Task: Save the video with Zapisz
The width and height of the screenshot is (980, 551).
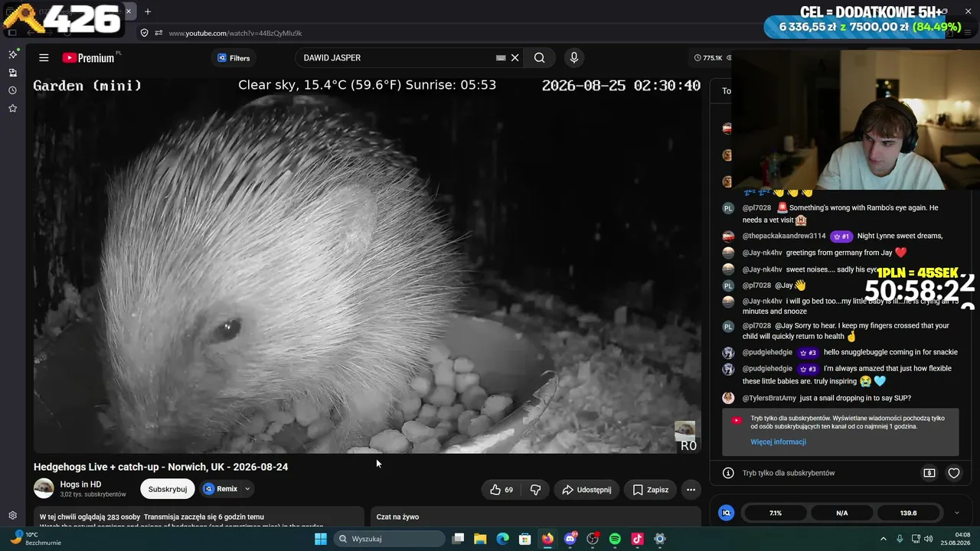Action: [650, 490]
